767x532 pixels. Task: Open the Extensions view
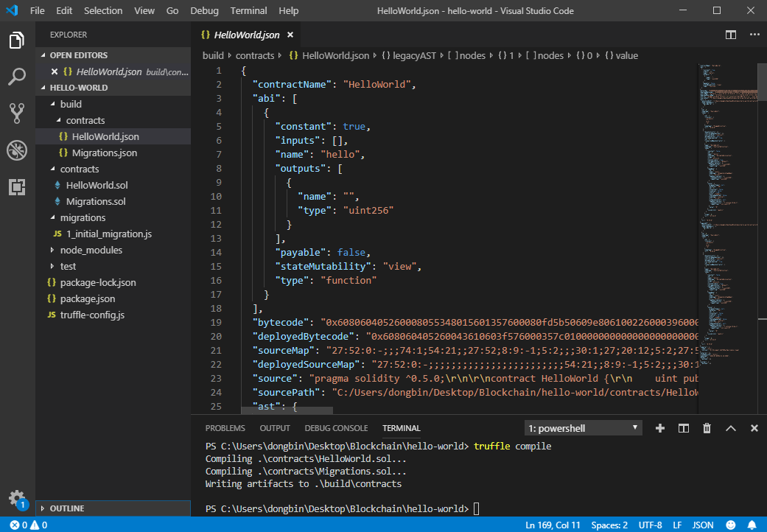coord(17,186)
